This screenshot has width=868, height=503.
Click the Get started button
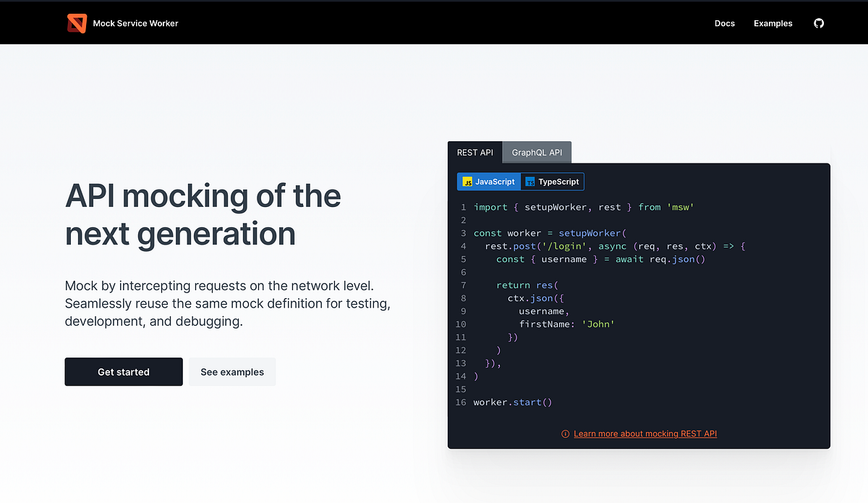pyautogui.click(x=124, y=372)
